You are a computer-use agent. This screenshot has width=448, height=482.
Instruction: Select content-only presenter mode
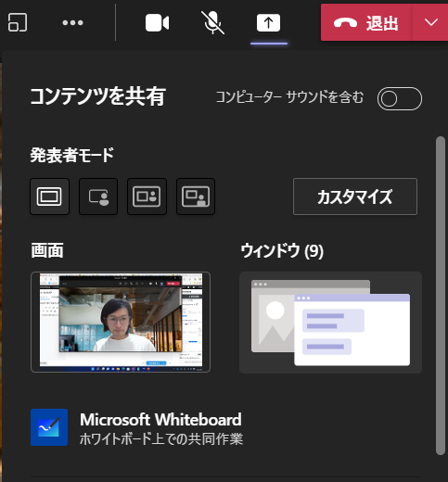coord(49,197)
